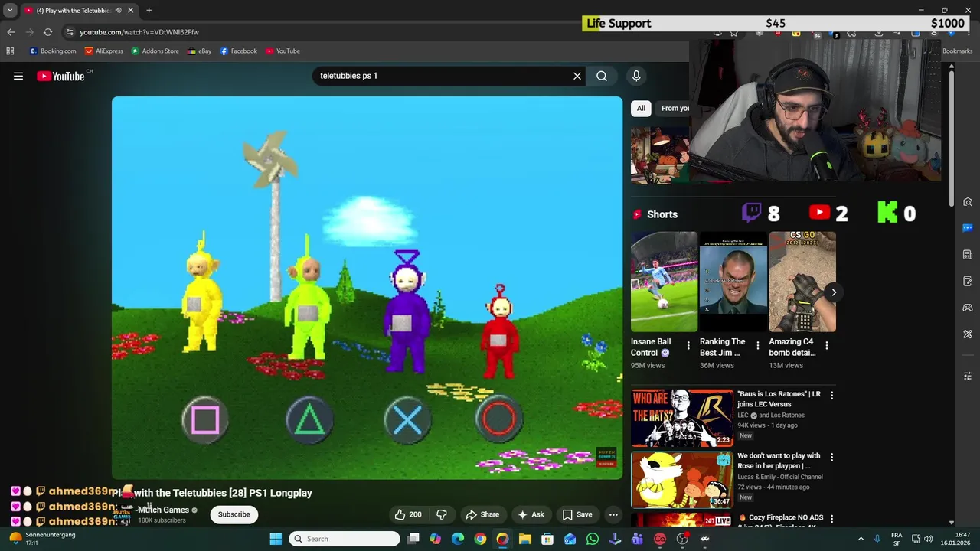Click the browser address bar URL
The width and height of the screenshot is (980, 551).
139,32
